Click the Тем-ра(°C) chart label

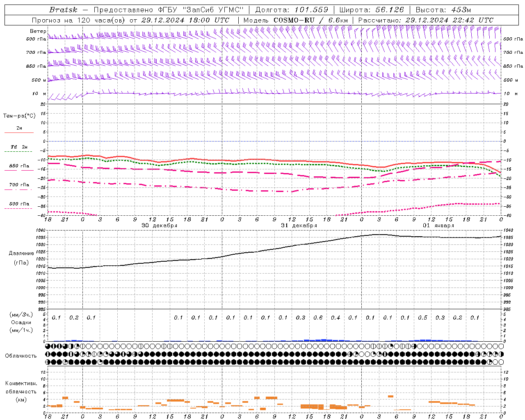[x=19, y=116]
